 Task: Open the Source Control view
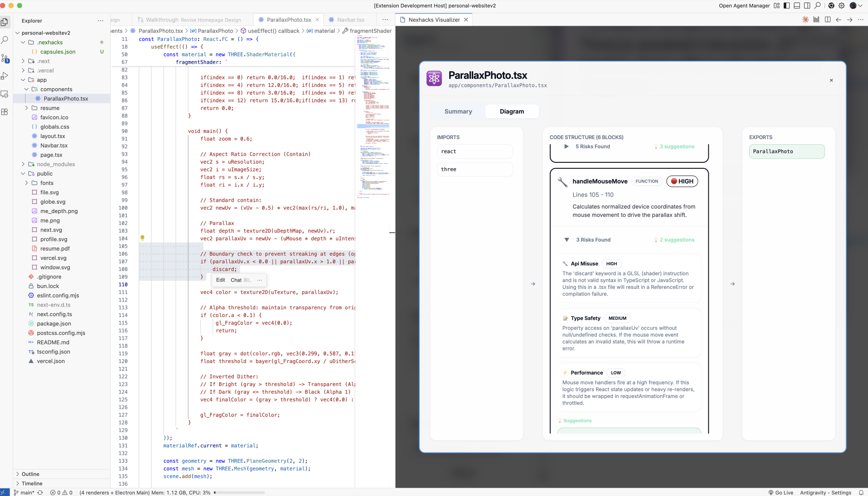click(5, 58)
